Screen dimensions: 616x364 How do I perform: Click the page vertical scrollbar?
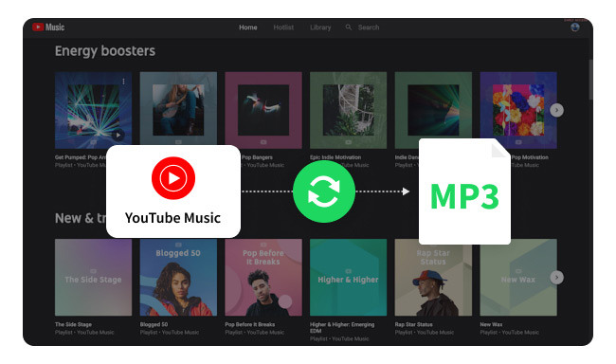tap(590, 80)
